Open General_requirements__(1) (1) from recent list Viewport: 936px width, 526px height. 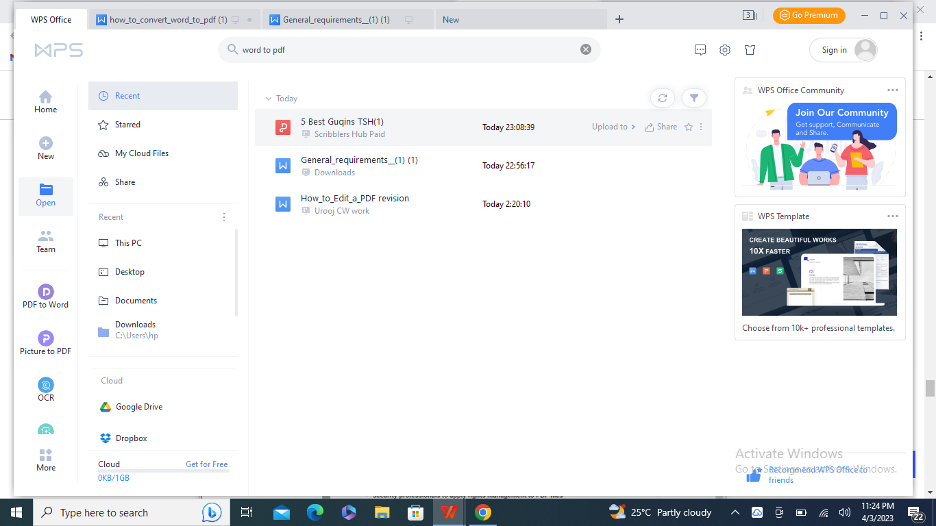coord(483,165)
